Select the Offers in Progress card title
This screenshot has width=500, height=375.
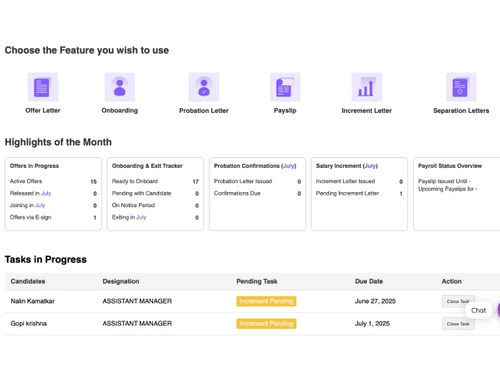34,166
